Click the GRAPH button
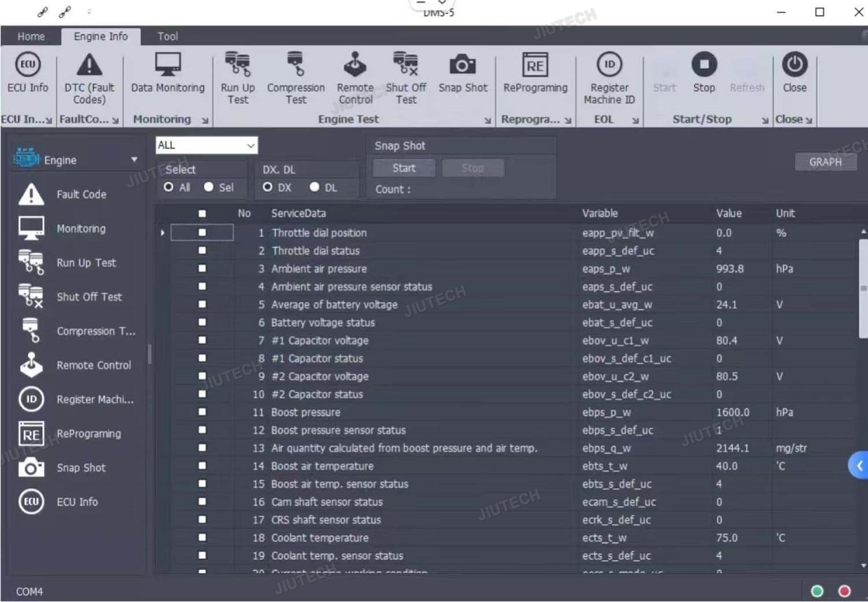 (x=825, y=162)
